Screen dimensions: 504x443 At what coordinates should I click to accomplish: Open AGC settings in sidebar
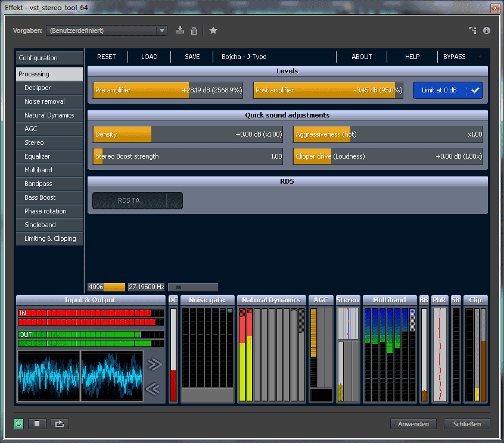pos(49,129)
